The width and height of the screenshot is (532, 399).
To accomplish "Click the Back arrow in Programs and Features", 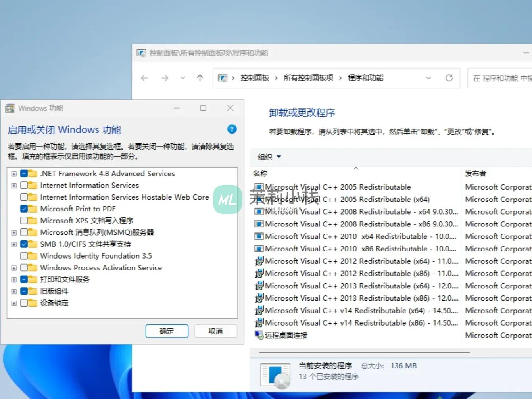I will 144,78.
